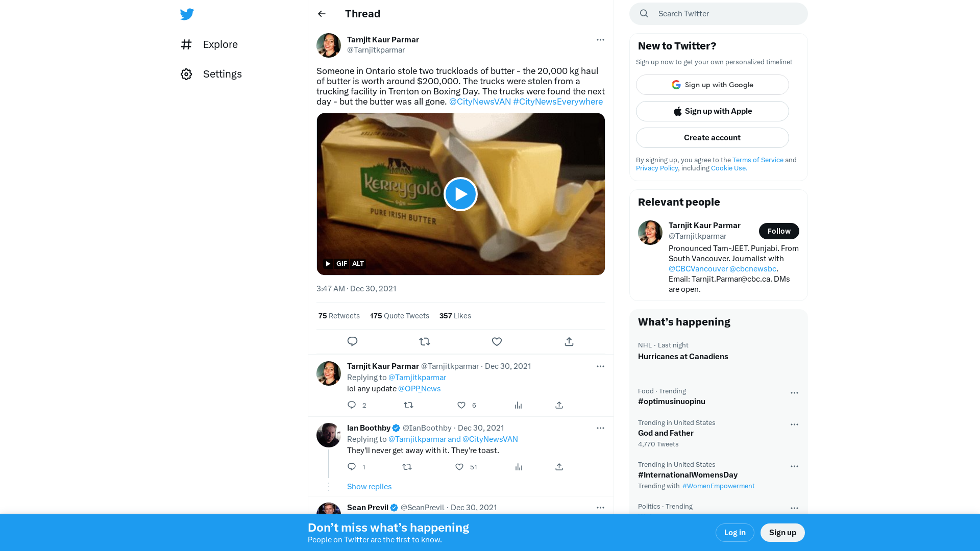Open the Terms of Service link
This screenshot has width=980, height=551.
[x=758, y=160]
